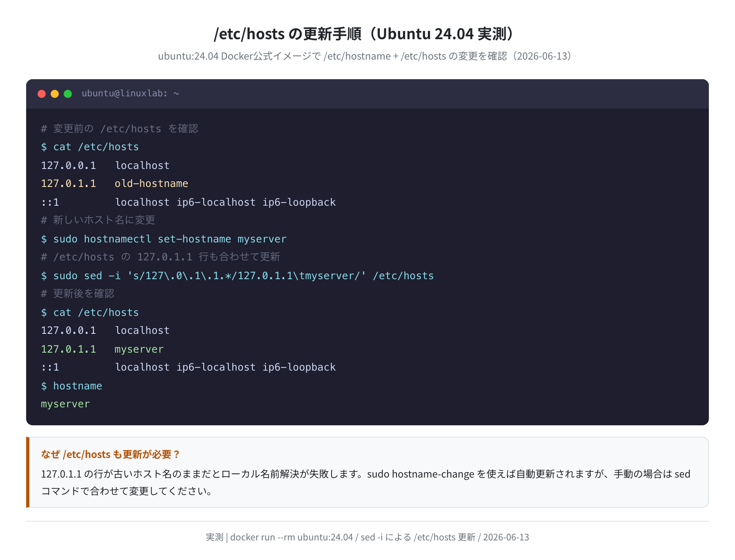Click the callout line mentioning sudo hostname-change
The width and height of the screenshot is (735, 560).
[x=365, y=474]
